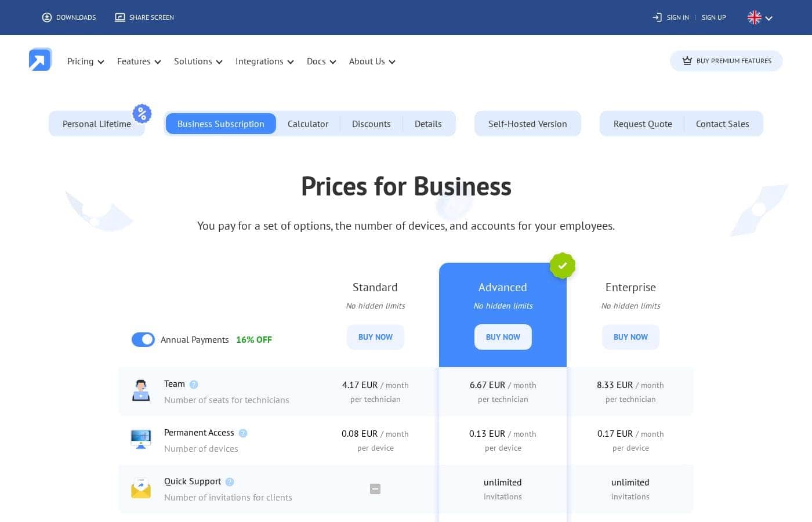Screen dimensions: 812x522
Task: Expand the Docs menu
Action: (x=321, y=61)
